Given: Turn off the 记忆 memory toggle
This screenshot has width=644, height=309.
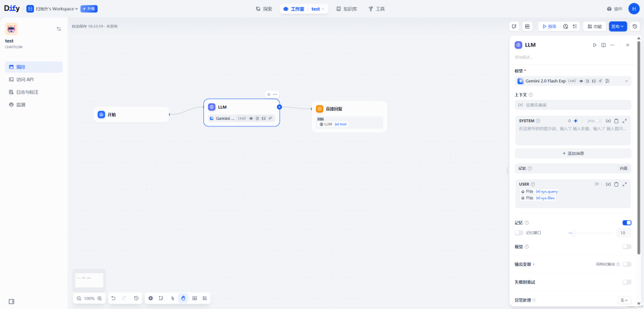Looking at the screenshot, I should point(627,223).
